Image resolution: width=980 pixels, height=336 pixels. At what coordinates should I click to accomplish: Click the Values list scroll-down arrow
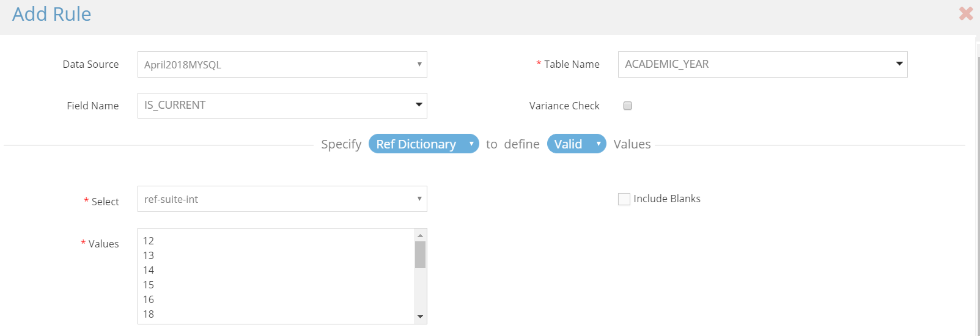(420, 316)
